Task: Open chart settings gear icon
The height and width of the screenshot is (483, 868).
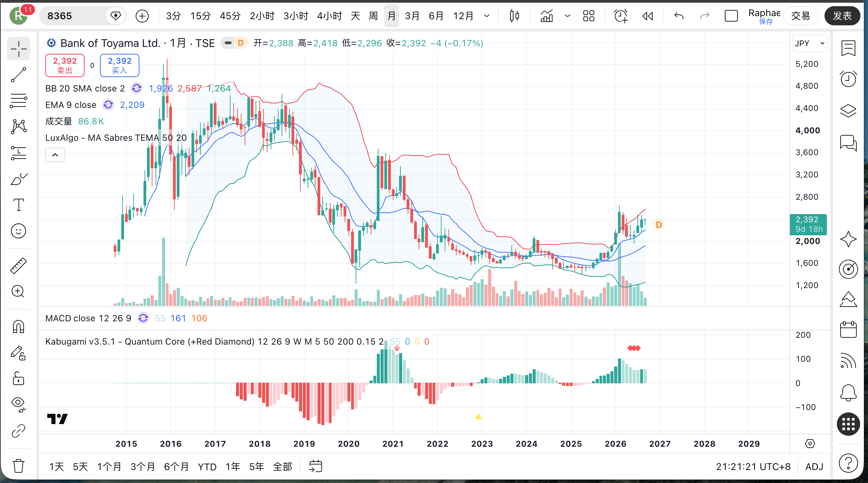Action: tap(810, 444)
